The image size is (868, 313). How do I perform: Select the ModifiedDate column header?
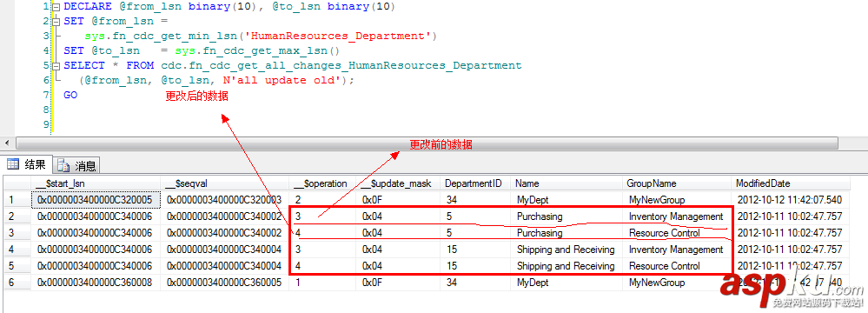point(791,183)
